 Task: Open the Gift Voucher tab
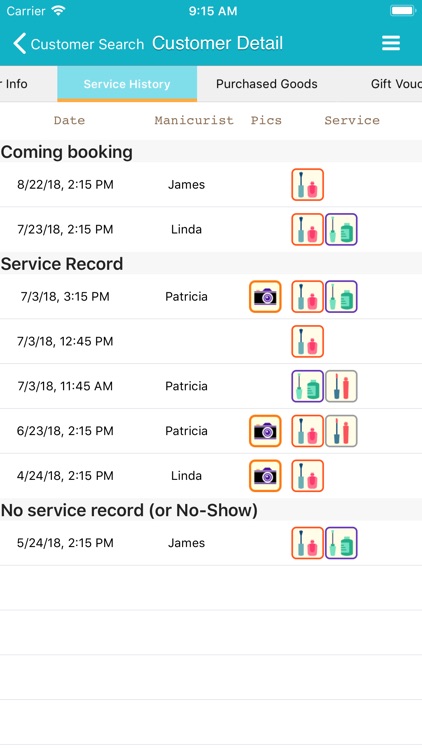396,84
